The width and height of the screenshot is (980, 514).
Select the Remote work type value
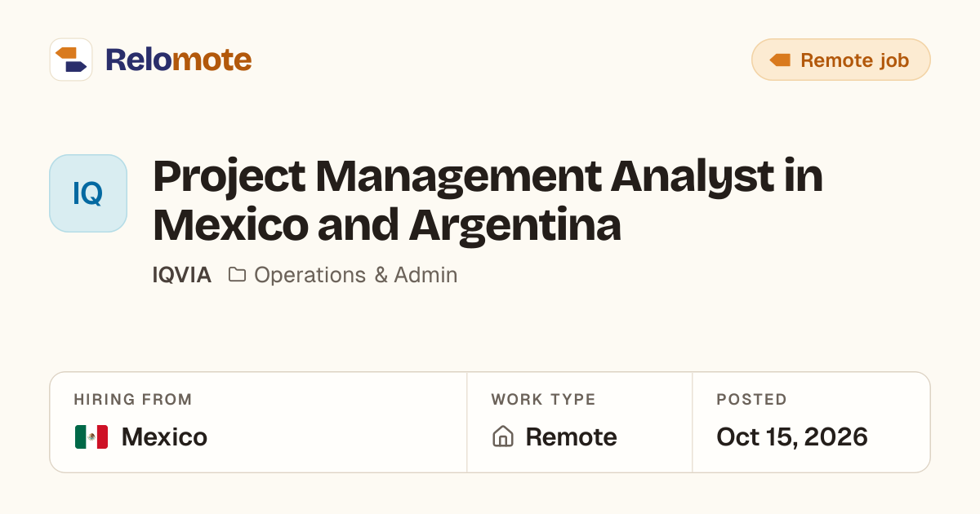[x=571, y=437]
